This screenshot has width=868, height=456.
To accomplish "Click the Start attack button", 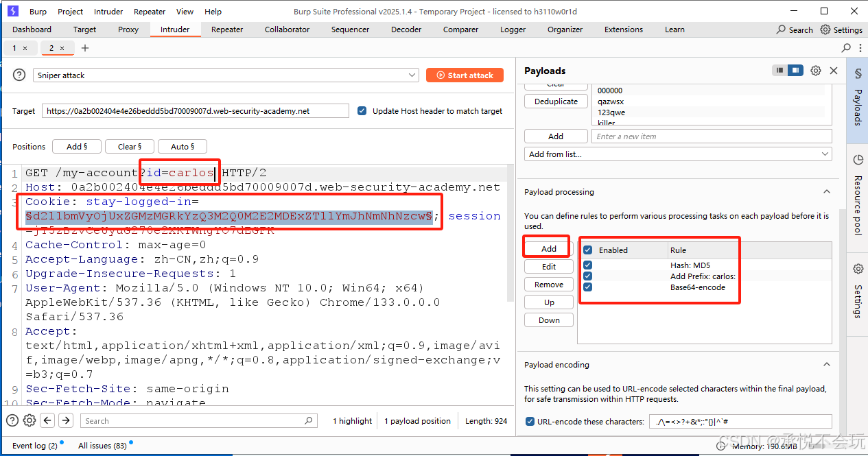I will click(465, 75).
